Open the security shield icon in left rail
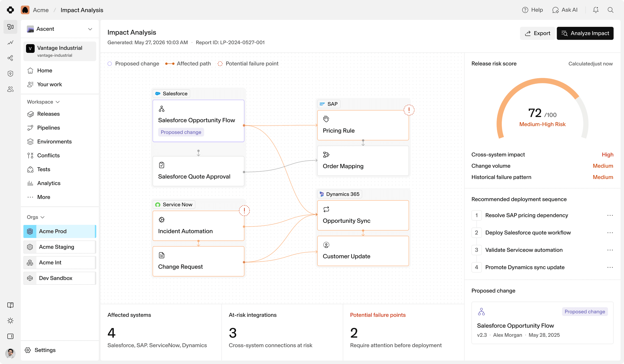 (x=10, y=74)
